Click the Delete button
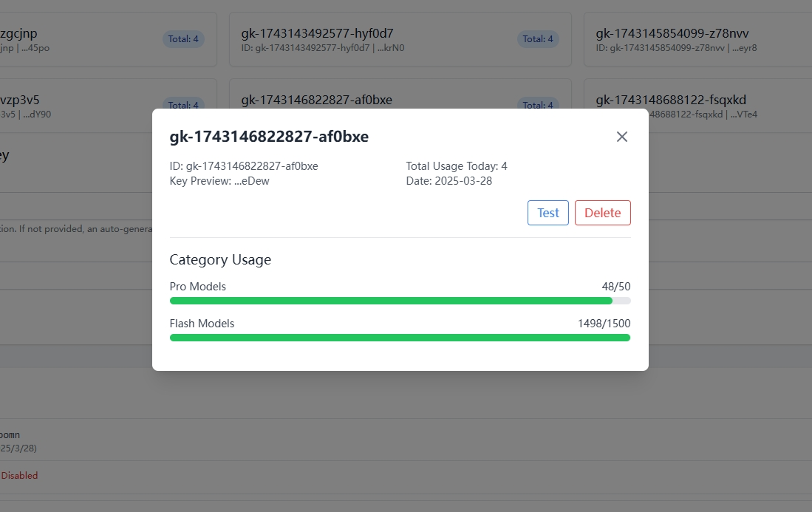The image size is (812, 512). (x=602, y=213)
